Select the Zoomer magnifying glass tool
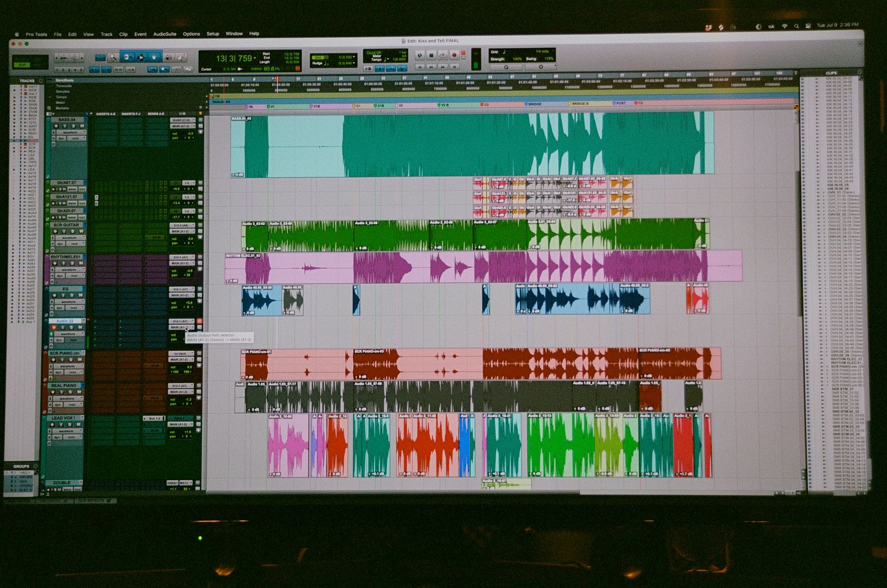Viewport: 887px width, 588px height. coord(113,57)
